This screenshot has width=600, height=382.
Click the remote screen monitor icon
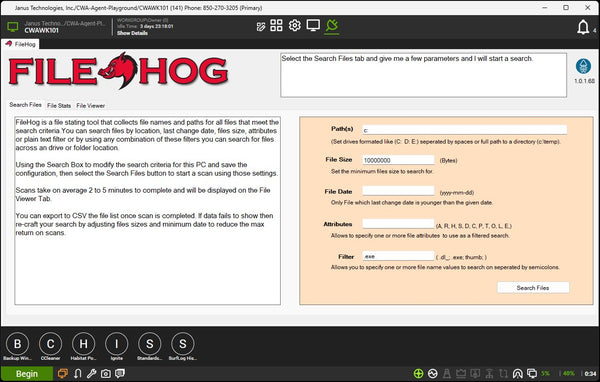tap(313, 26)
